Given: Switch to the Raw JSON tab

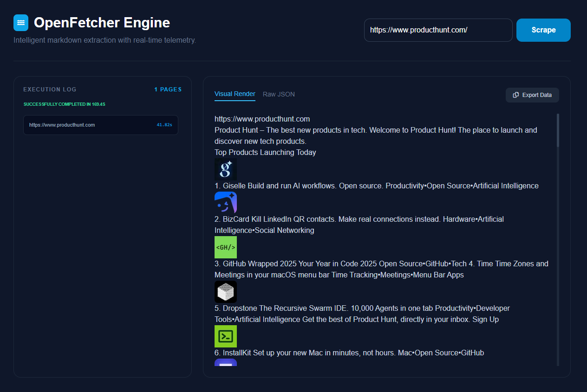Looking at the screenshot, I should [279, 94].
